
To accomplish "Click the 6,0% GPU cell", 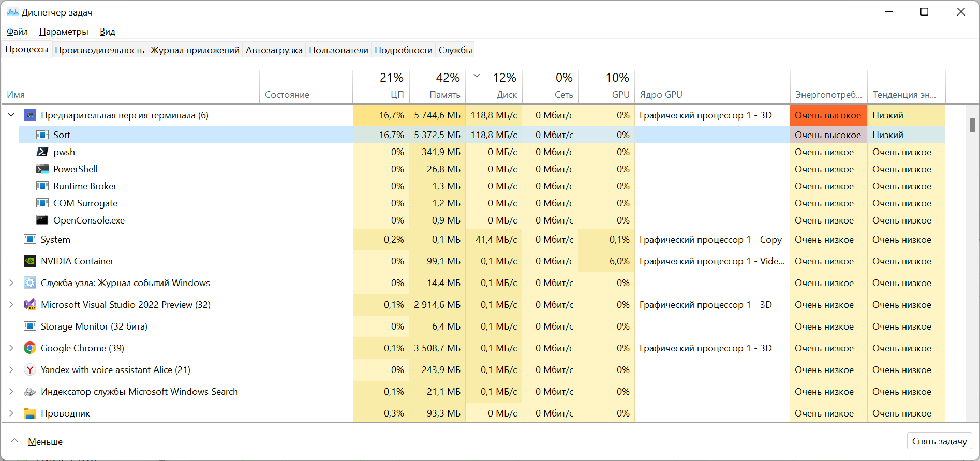I will [607, 261].
